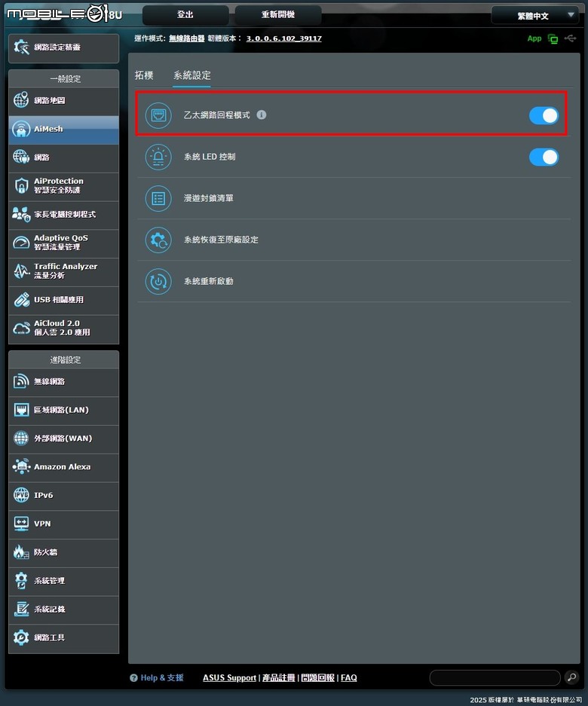Viewport: 588px width, 706px height.
Task: Open the FAQ link in footer
Action: tap(349, 677)
